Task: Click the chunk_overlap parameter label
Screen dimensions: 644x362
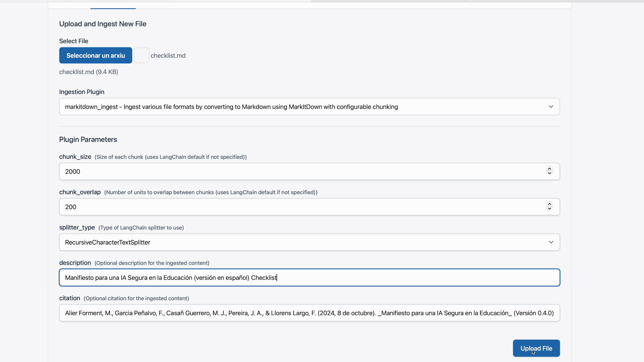Action: 80,192
